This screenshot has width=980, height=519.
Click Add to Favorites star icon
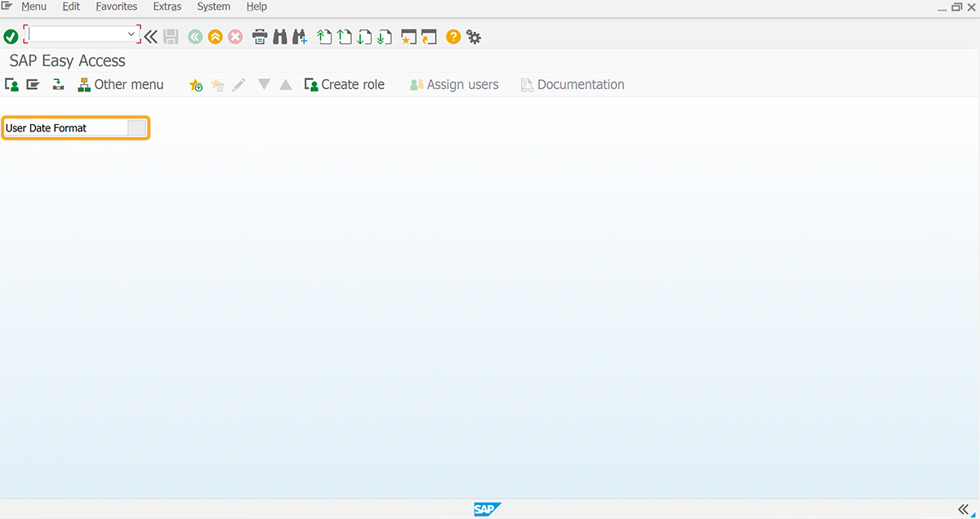click(196, 85)
